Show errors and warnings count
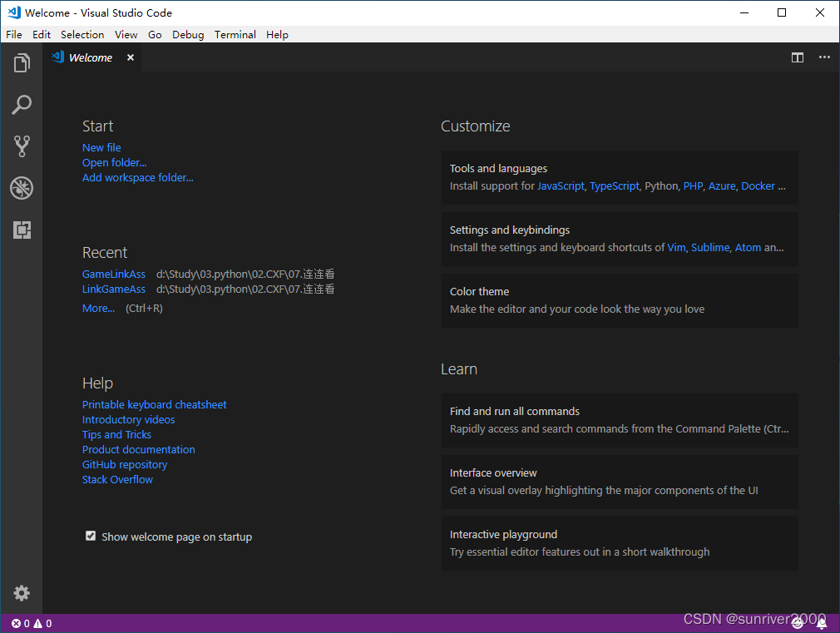This screenshot has width=840, height=633. pyautogui.click(x=32, y=623)
